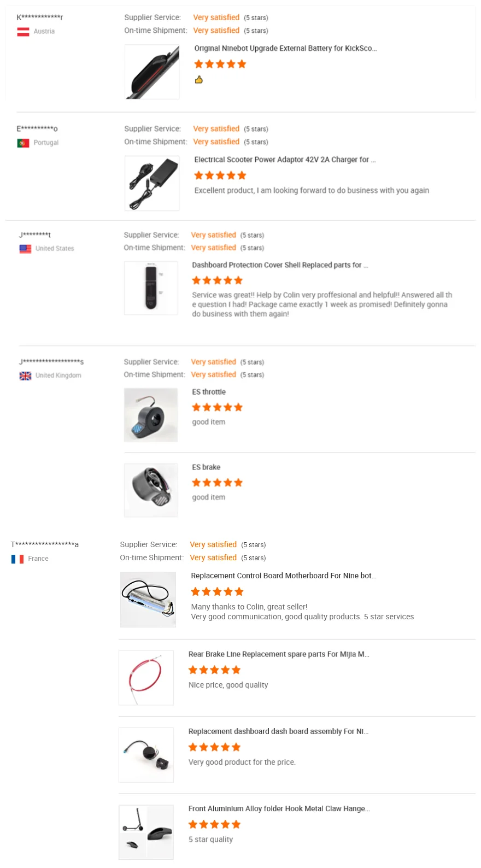Click the United Kingdom flag icon

pos(25,376)
